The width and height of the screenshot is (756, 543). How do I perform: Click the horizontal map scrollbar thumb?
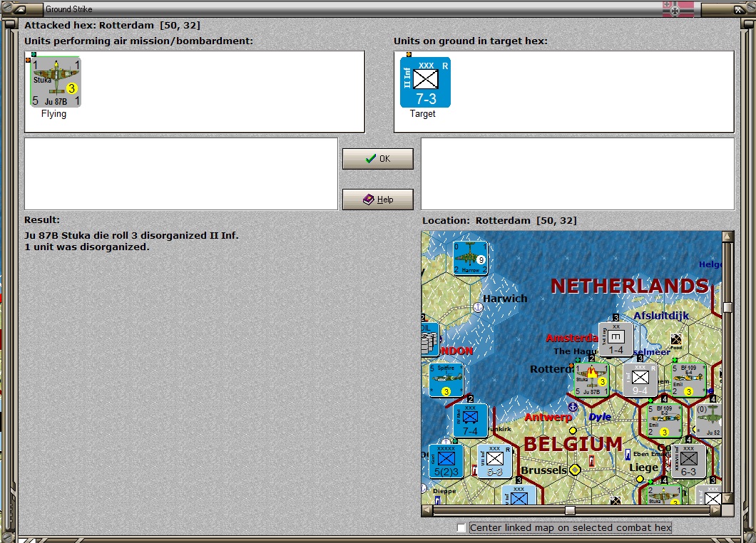pyautogui.click(x=570, y=510)
